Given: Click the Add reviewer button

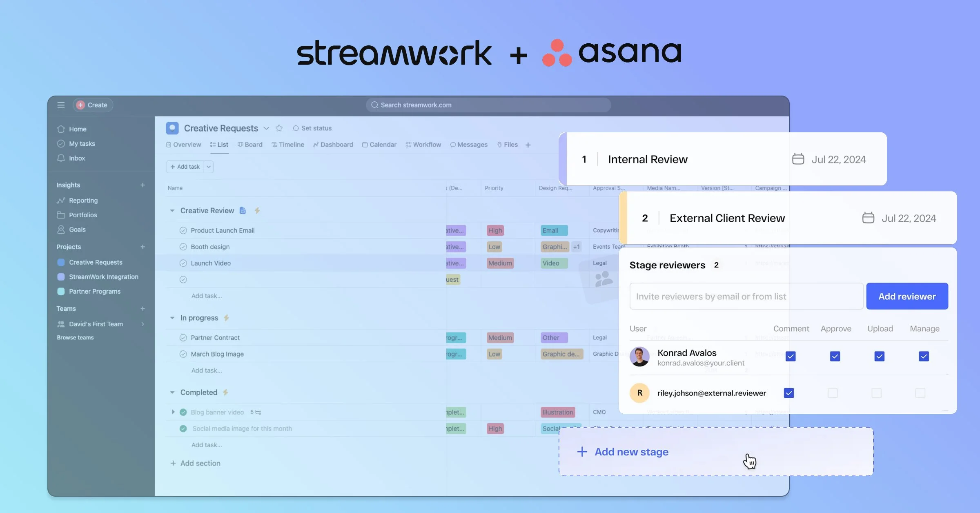Looking at the screenshot, I should tap(907, 296).
